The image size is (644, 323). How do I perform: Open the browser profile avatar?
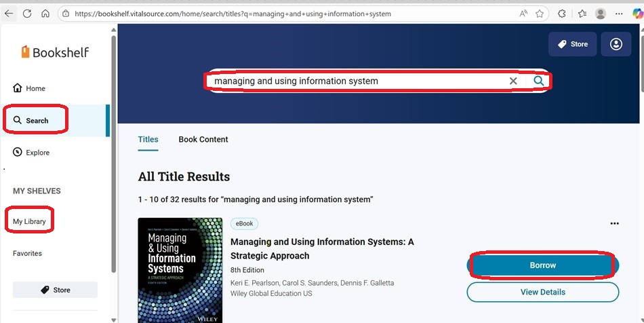pos(601,14)
